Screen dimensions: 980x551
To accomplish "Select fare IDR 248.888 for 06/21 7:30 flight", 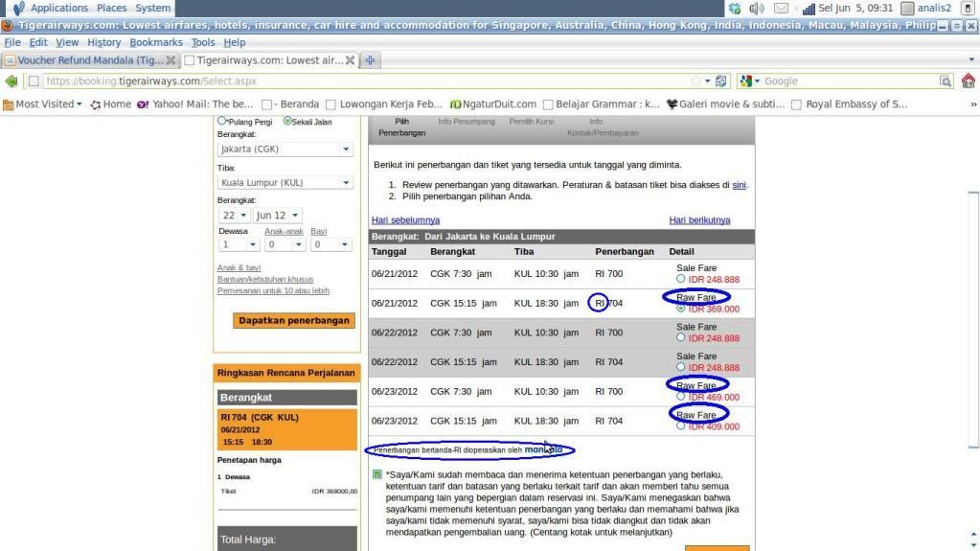I will coord(680,279).
